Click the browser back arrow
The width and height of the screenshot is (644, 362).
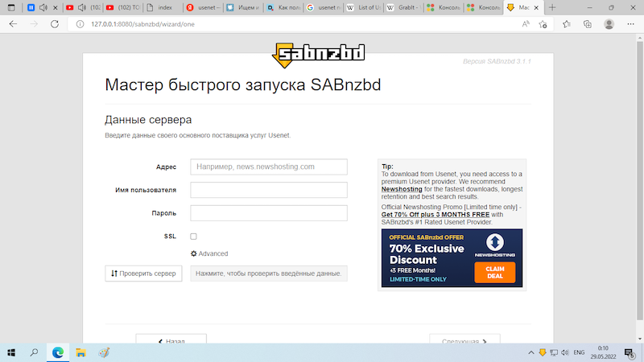click(13, 24)
